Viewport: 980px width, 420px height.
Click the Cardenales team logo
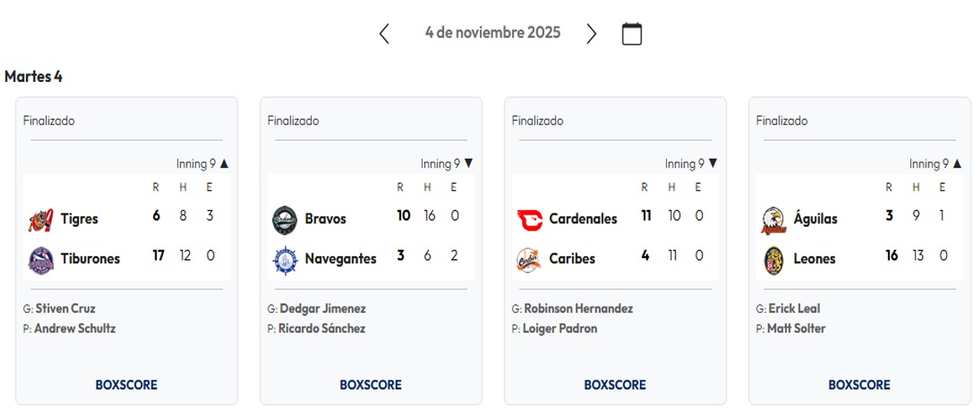tap(529, 220)
